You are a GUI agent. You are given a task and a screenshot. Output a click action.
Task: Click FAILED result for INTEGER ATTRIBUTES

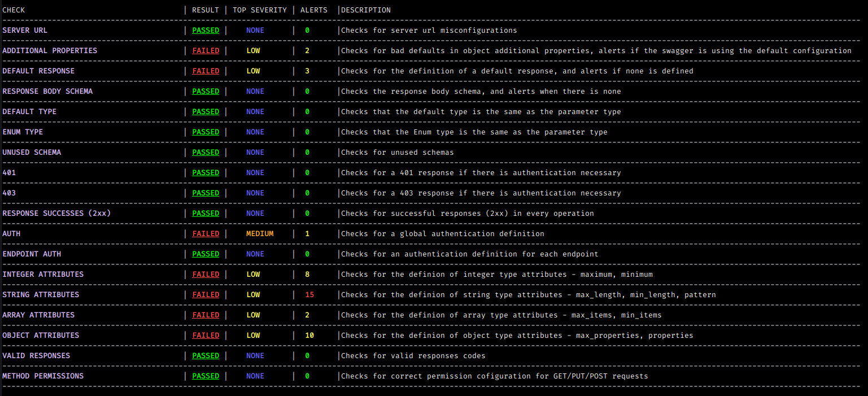pyautogui.click(x=206, y=275)
